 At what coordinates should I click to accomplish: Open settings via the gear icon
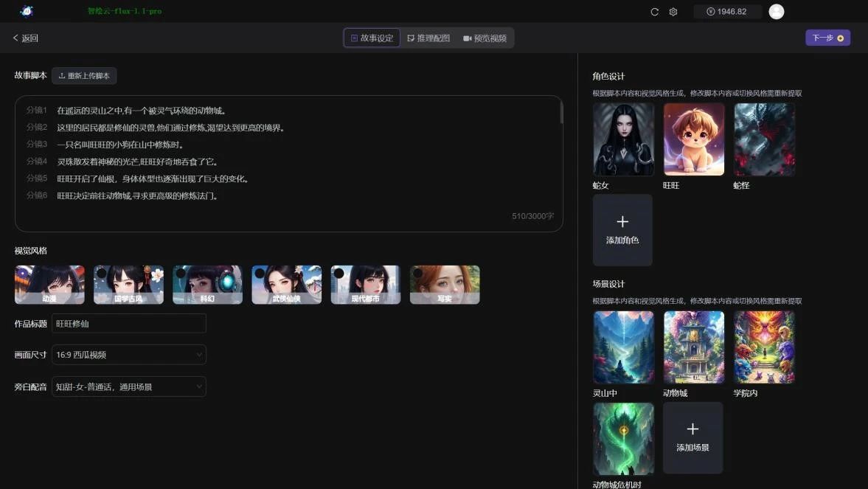pyautogui.click(x=673, y=12)
